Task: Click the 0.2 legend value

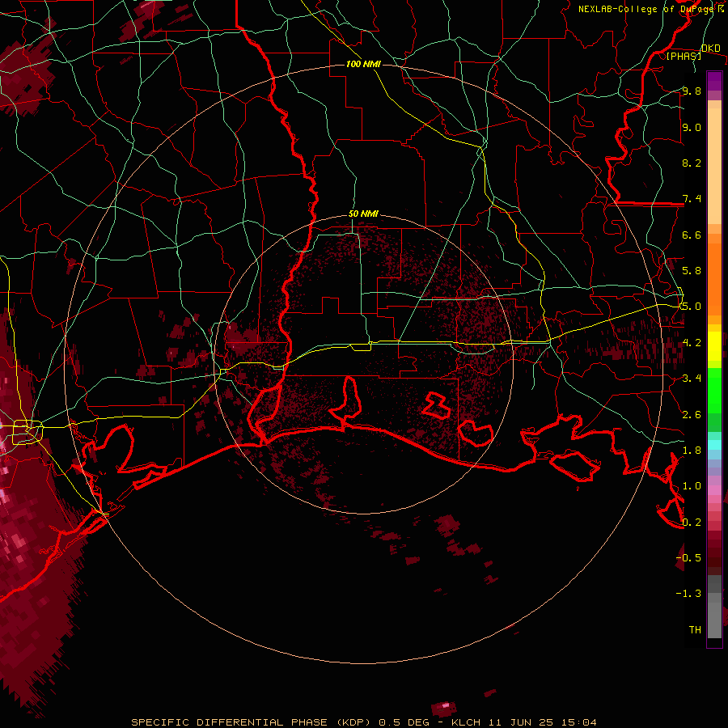Action: (x=692, y=523)
